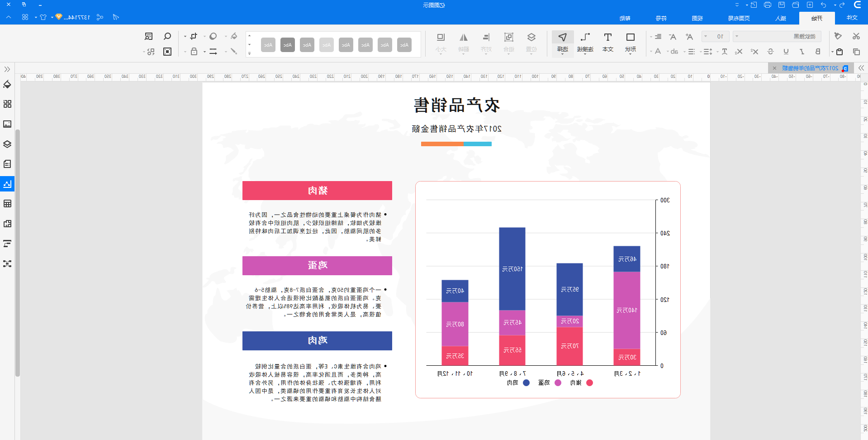Viewport: 868px width, 440px height.
Task: Click the share icon near account name
Action: (x=100, y=17)
